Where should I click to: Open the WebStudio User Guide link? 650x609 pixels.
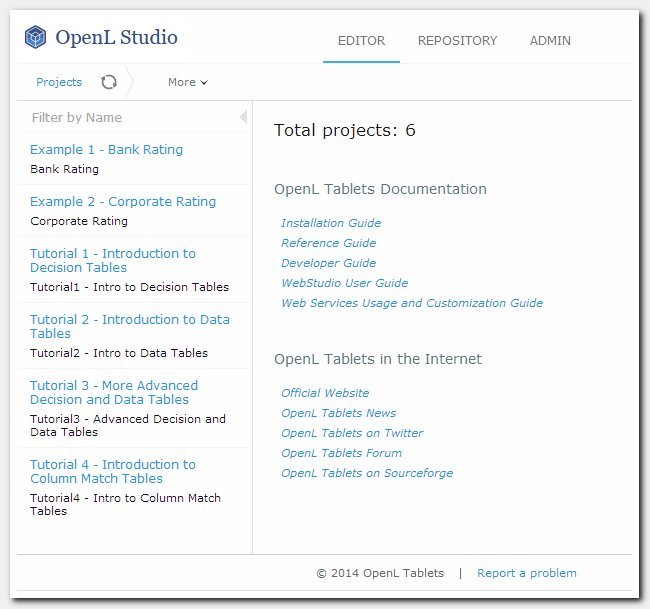tap(345, 283)
